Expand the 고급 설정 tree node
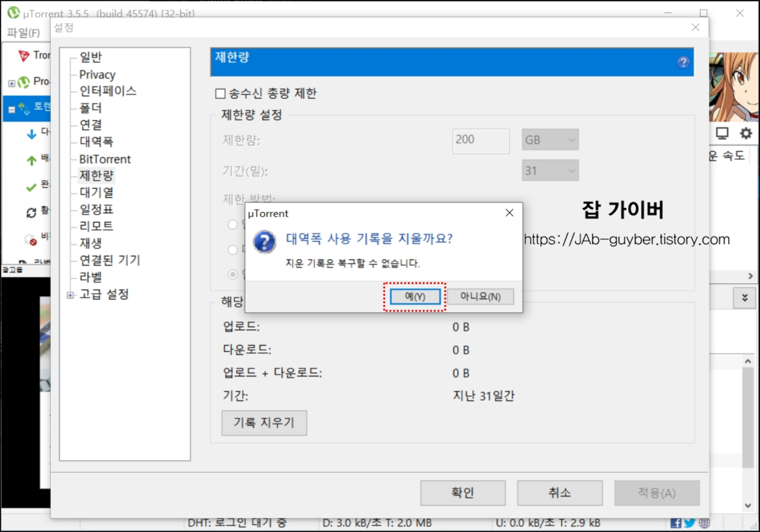The image size is (760, 532). (70, 295)
